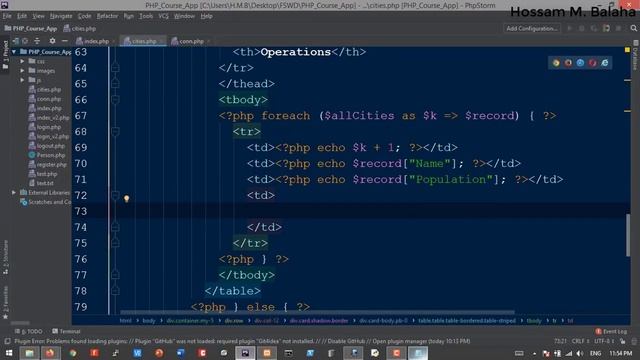Open preview in Chrome browser icon

coord(556,63)
